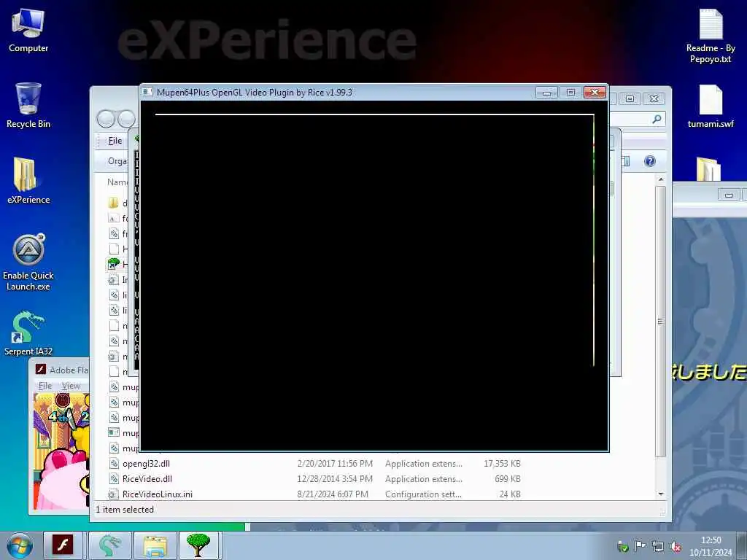The width and height of the screenshot is (747, 560).
Task: Click the Action Center flag tray icon
Action: (639, 545)
